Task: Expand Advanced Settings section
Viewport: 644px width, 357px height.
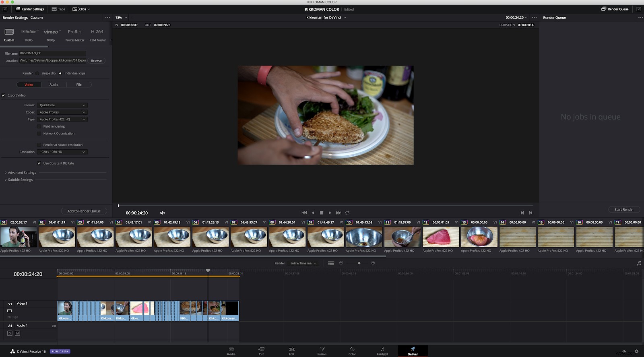Action: (21, 173)
